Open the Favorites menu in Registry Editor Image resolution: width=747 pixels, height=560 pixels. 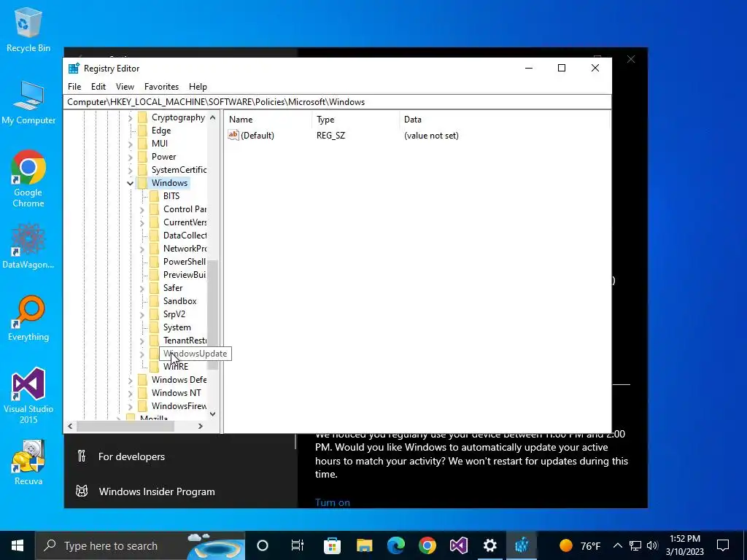pyautogui.click(x=161, y=87)
